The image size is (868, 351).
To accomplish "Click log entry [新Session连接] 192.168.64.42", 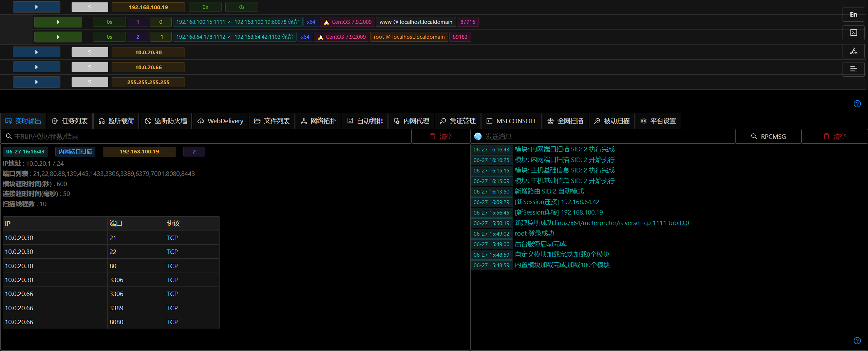I will tap(557, 202).
